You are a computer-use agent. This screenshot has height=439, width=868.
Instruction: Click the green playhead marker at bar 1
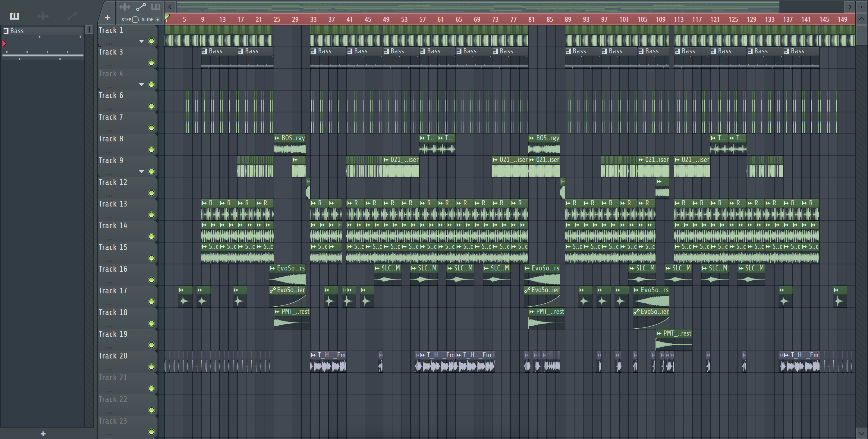[x=167, y=17]
